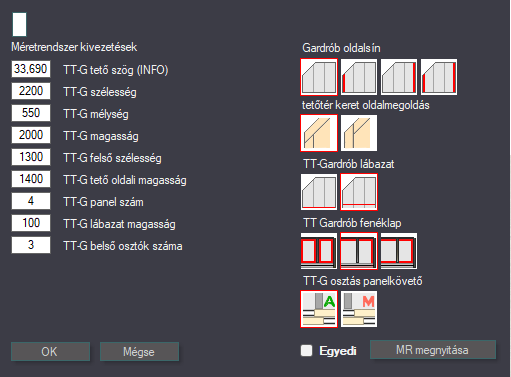511x377 pixels.
Task: Select Gardrób oldalsín icon with left side red
Action: (x=359, y=77)
